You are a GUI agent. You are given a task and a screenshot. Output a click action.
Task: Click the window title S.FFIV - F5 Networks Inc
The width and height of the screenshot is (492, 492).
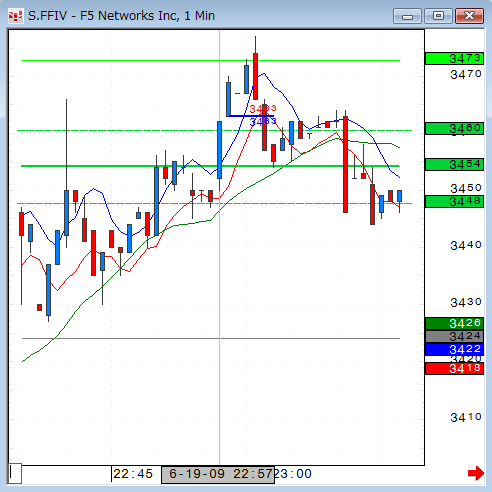point(121,16)
